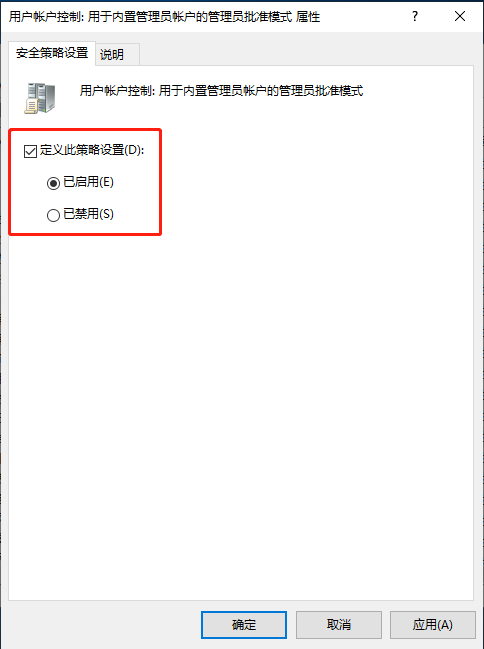The width and height of the screenshot is (484, 649).
Task: Confirm with the 确定 button
Action: [244, 625]
